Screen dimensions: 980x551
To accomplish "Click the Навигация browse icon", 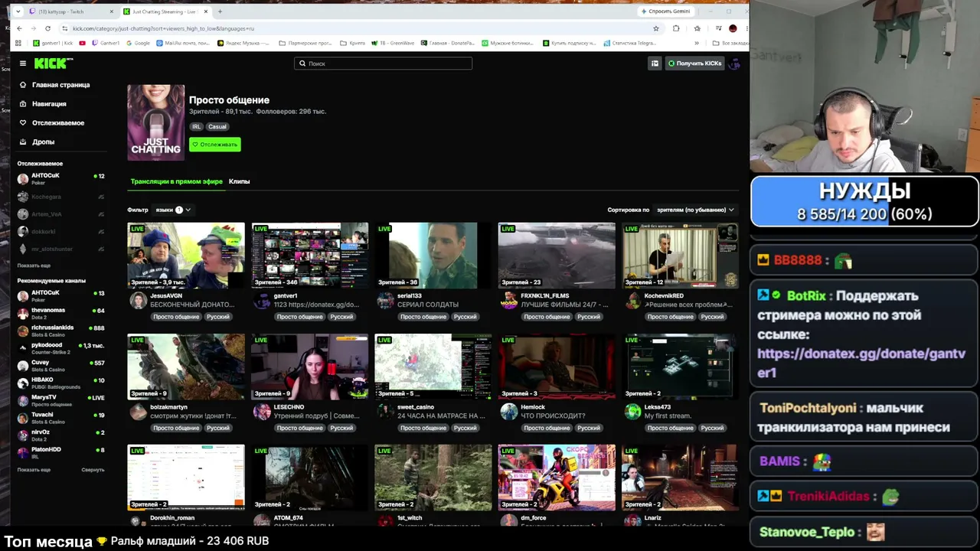I will 23,104.
